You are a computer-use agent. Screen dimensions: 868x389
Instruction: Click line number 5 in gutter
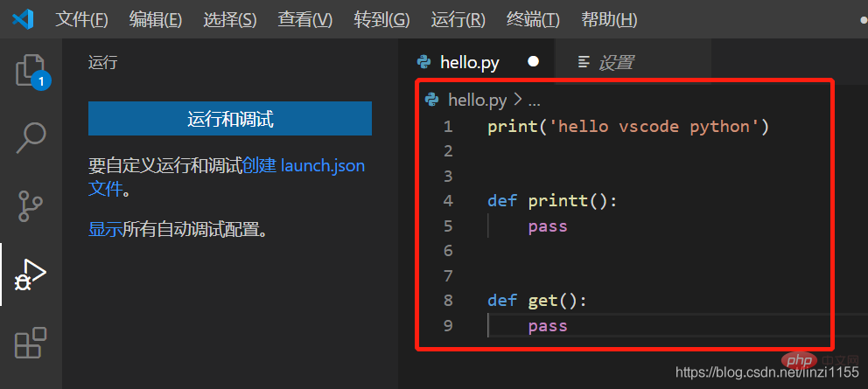pos(448,226)
